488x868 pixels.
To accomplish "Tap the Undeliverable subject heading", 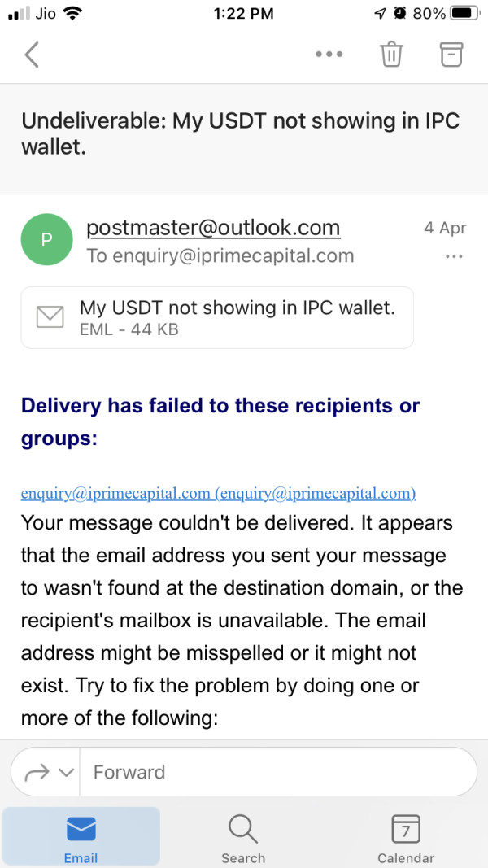I will [x=241, y=134].
